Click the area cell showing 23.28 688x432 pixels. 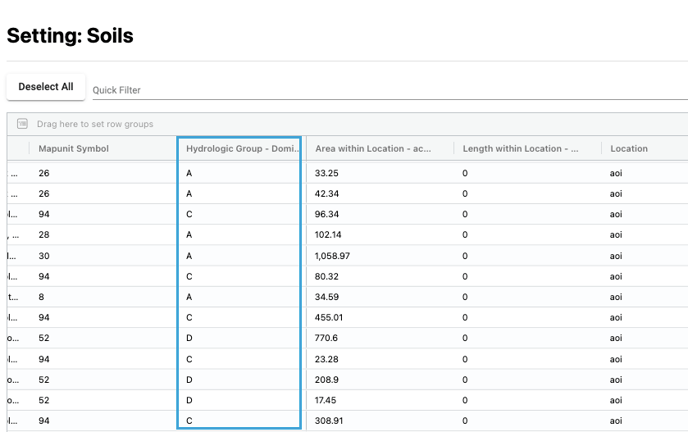click(329, 359)
